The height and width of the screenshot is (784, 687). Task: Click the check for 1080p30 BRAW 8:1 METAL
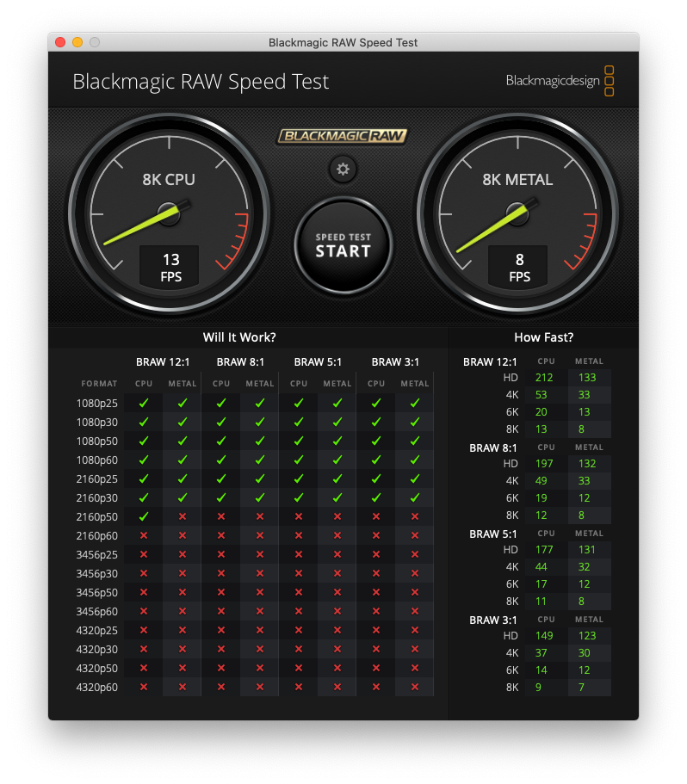pyautogui.click(x=259, y=422)
